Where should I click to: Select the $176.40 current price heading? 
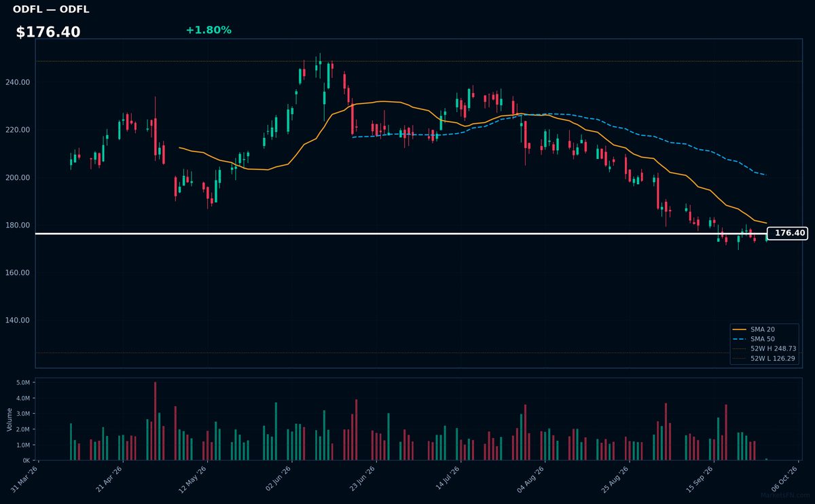tap(48, 32)
